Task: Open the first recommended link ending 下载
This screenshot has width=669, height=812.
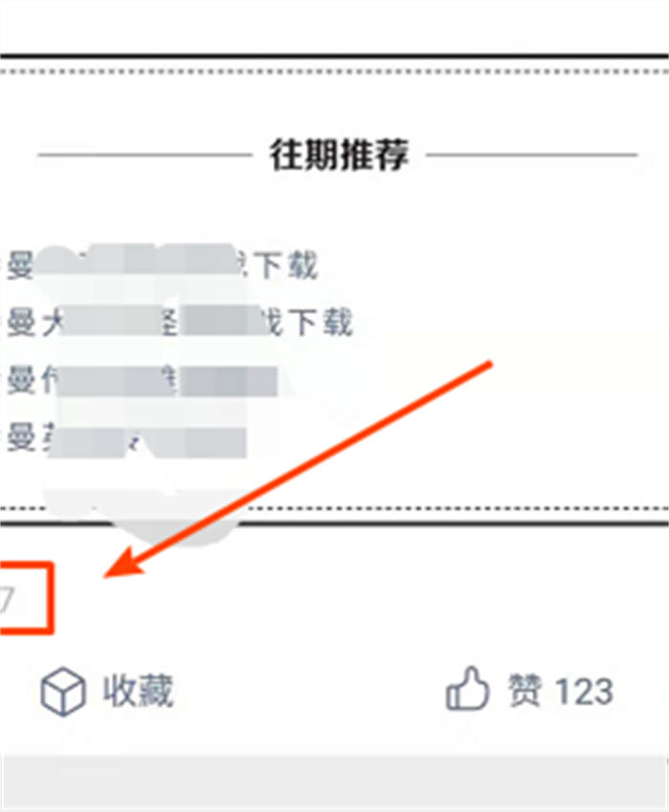Action: (x=162, y=266)
